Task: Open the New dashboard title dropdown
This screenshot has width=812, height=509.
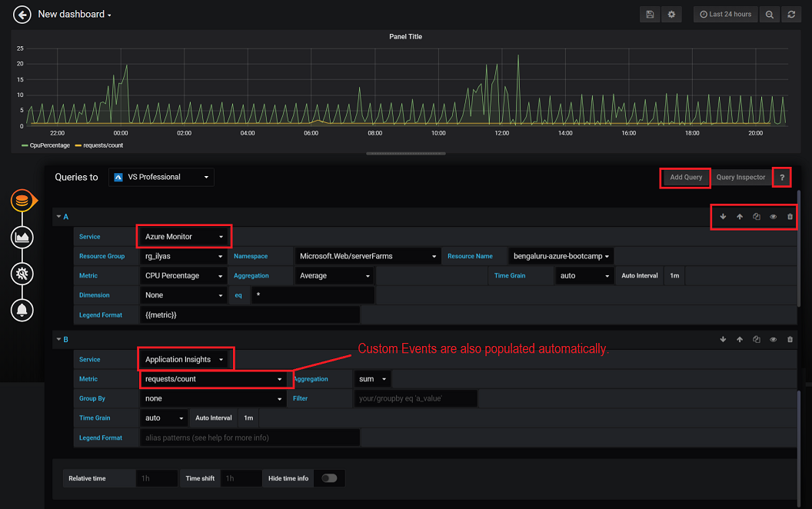Action: click(x=75, y=15)
